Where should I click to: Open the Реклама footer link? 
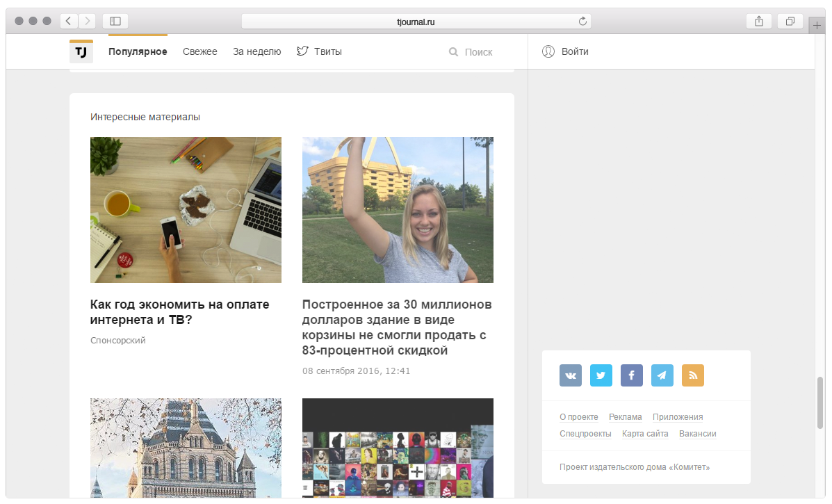626,417
